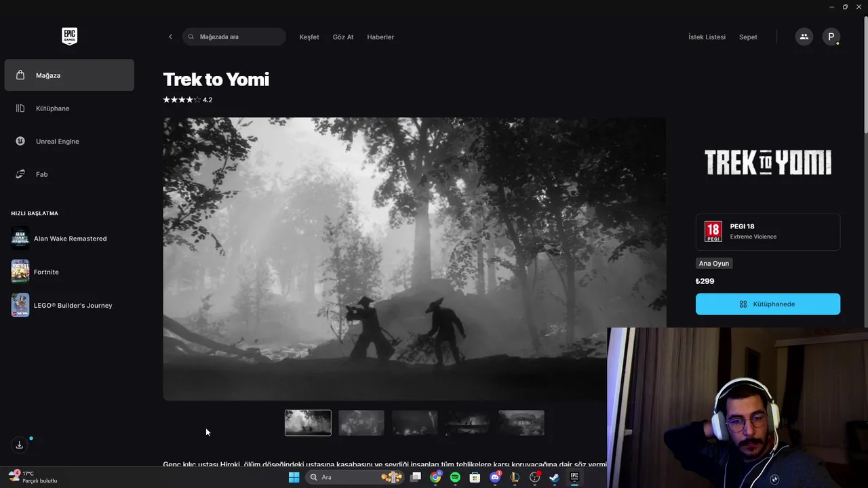Switch to the Haberler tab
The image size is (868, 488).
(380, 37)
